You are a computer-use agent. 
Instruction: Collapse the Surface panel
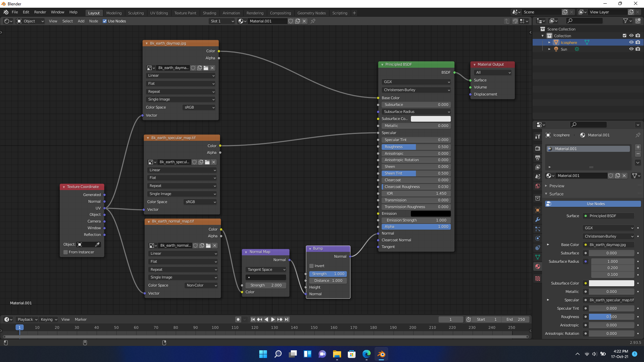point(556,194)
